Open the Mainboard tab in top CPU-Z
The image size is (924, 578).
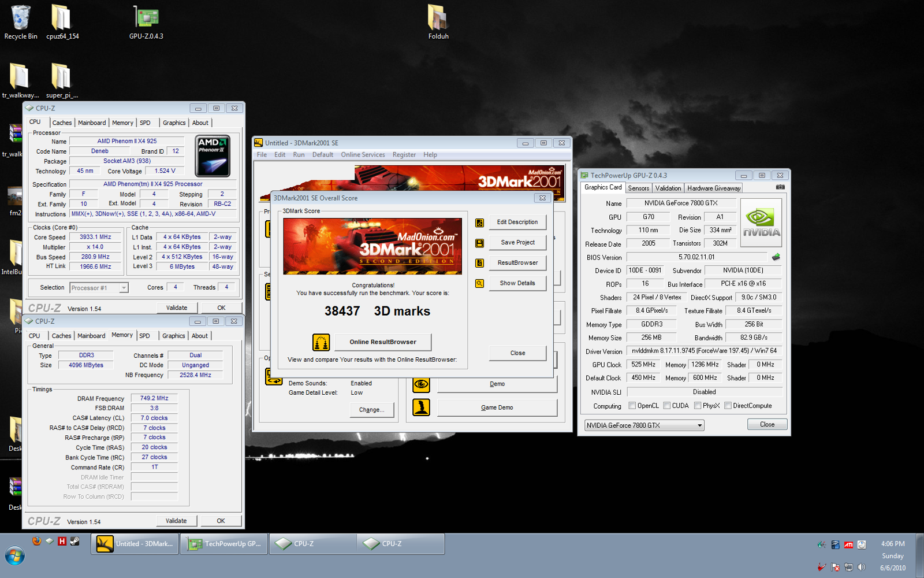(92, 123)
